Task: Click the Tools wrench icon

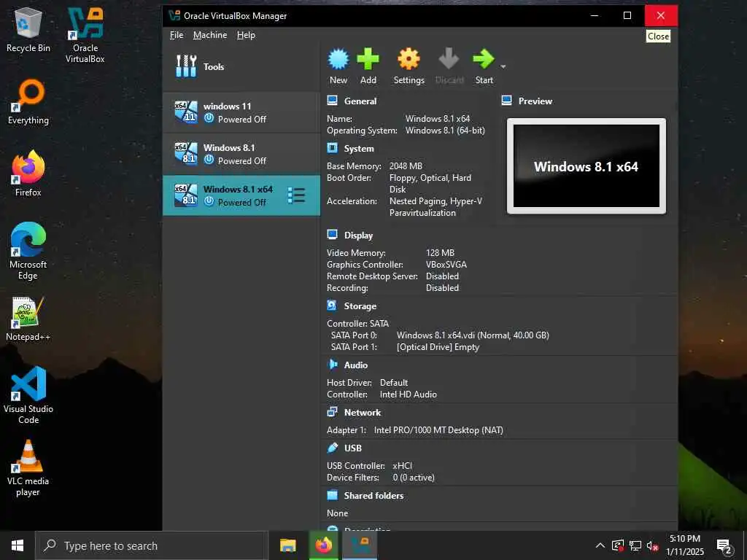Action: click(x=186, y=66)
